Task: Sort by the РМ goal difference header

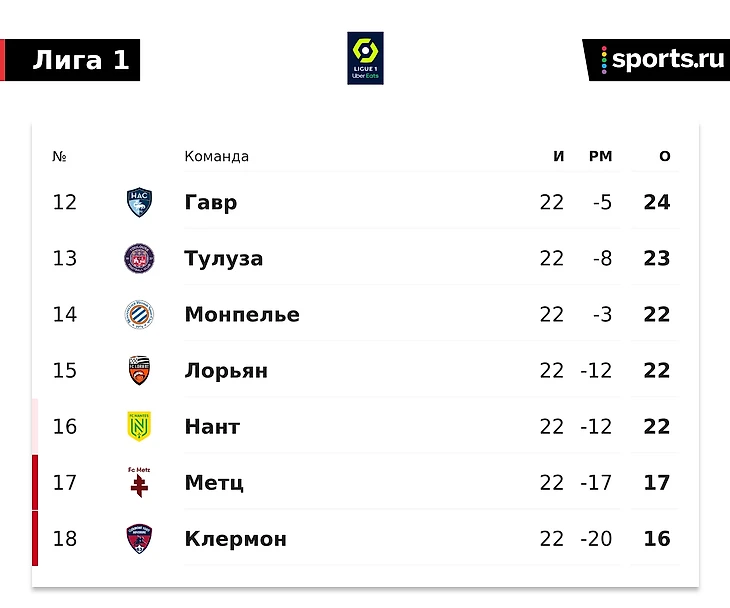Action: click(601, 156)
